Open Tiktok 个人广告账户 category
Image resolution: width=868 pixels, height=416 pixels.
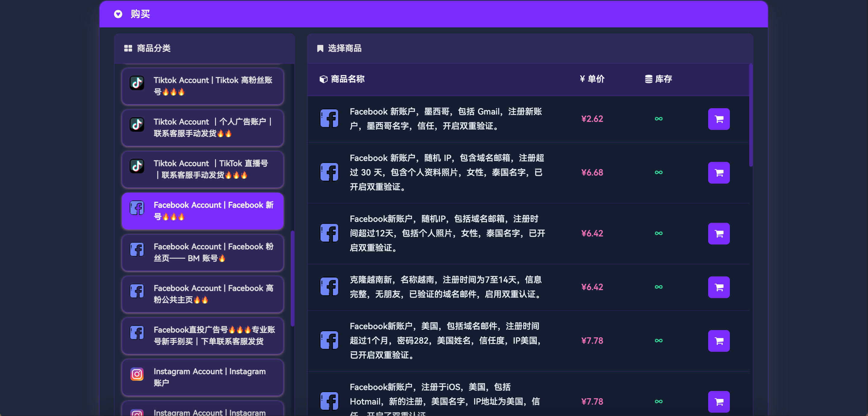click(x=202, y=128)
